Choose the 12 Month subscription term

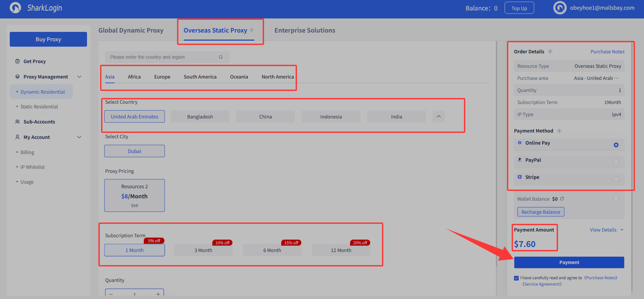[x=341, y=250]
